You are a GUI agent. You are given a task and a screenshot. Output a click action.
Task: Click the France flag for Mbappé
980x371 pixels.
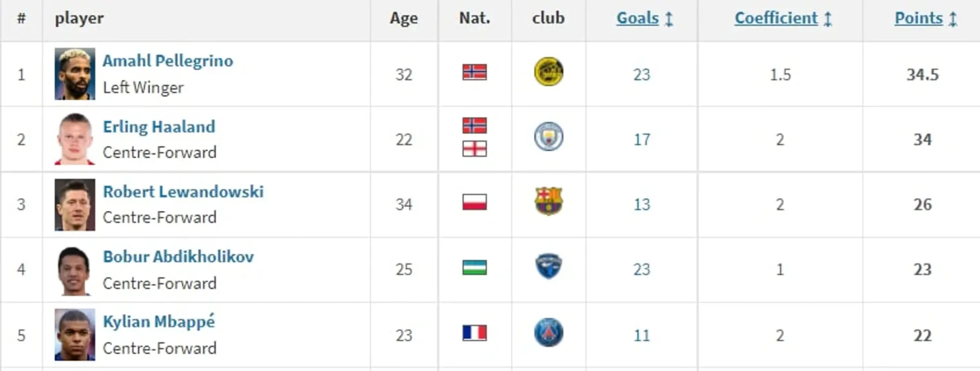[x=475, y=333]
